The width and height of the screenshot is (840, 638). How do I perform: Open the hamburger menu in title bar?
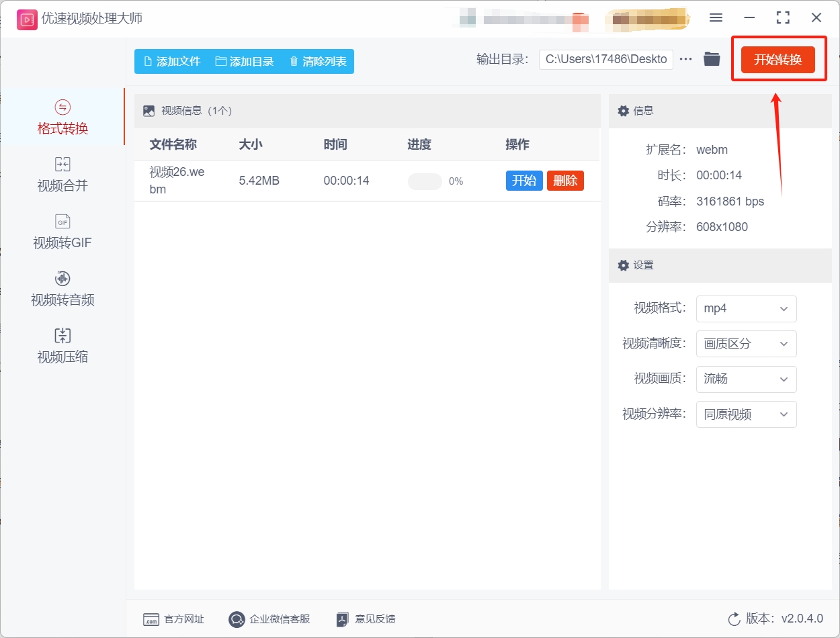click(x=716, y=18)
